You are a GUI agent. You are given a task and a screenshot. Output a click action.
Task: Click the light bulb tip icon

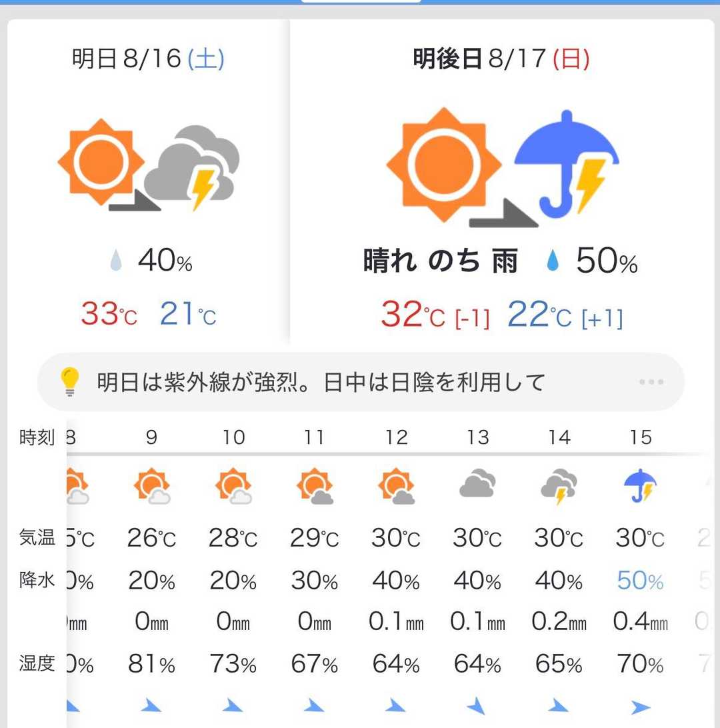(69, 382)
